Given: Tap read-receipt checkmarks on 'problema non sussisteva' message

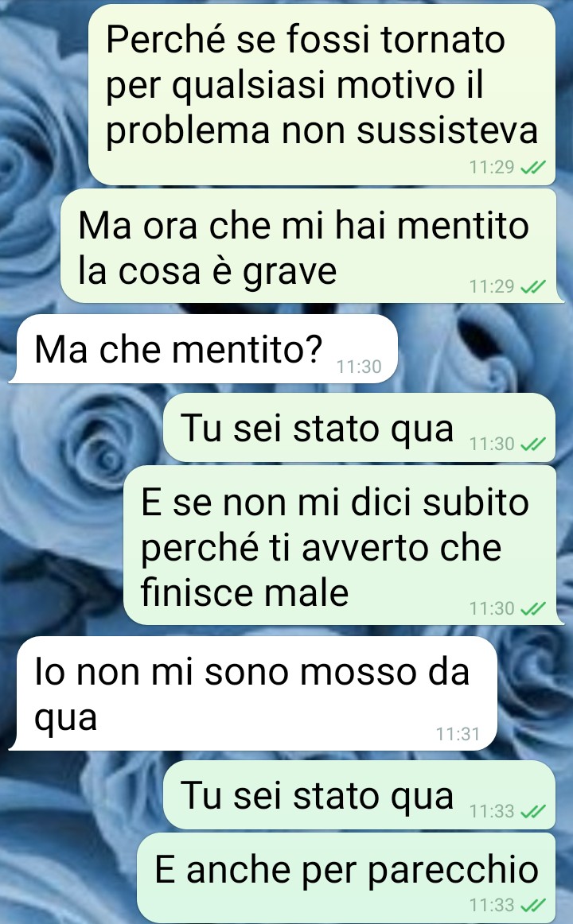Looking at the screenshot, I should [533, 168].
